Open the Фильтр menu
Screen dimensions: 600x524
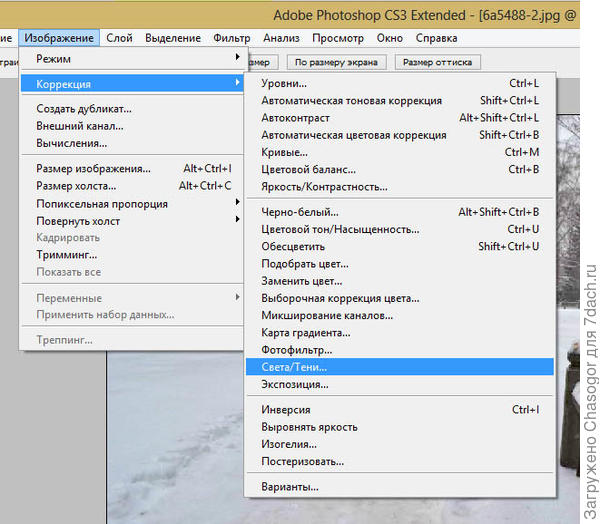click(x=232, y=38)
